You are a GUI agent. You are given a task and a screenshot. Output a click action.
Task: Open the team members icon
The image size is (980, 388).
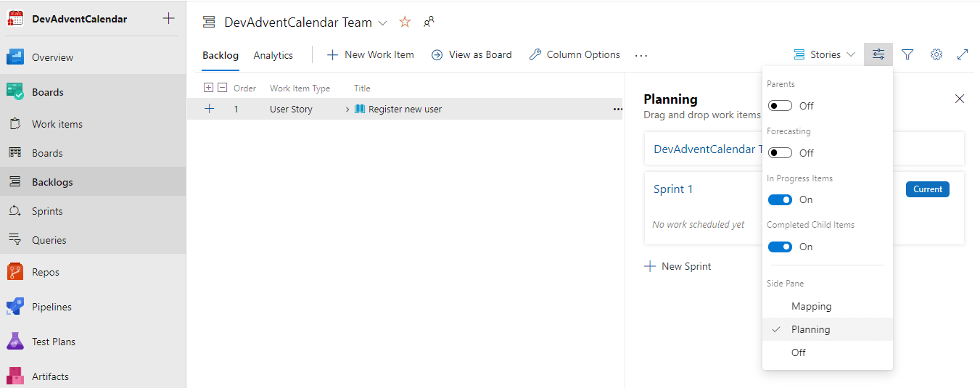pyautogui.click(x=429, y=22)
